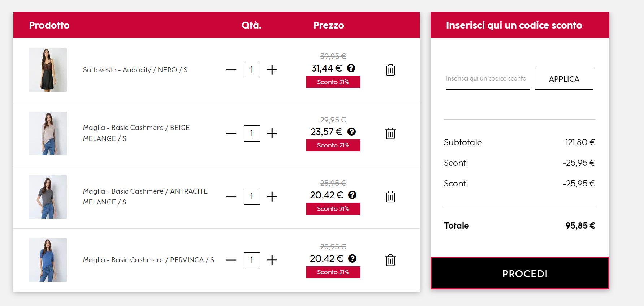Decrease quantity of Sottoveste Audacity
644x306 pixels.
click(x=231, y=70)
